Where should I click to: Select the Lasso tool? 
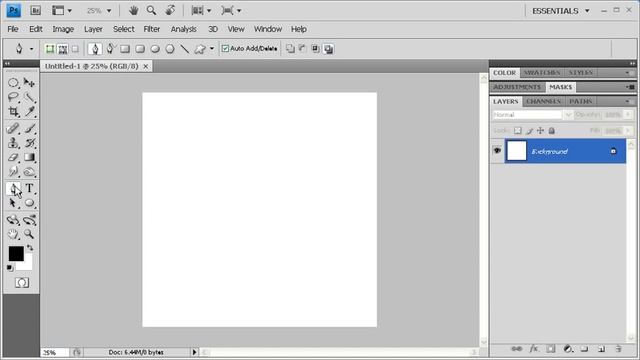[x=13, y=97]
